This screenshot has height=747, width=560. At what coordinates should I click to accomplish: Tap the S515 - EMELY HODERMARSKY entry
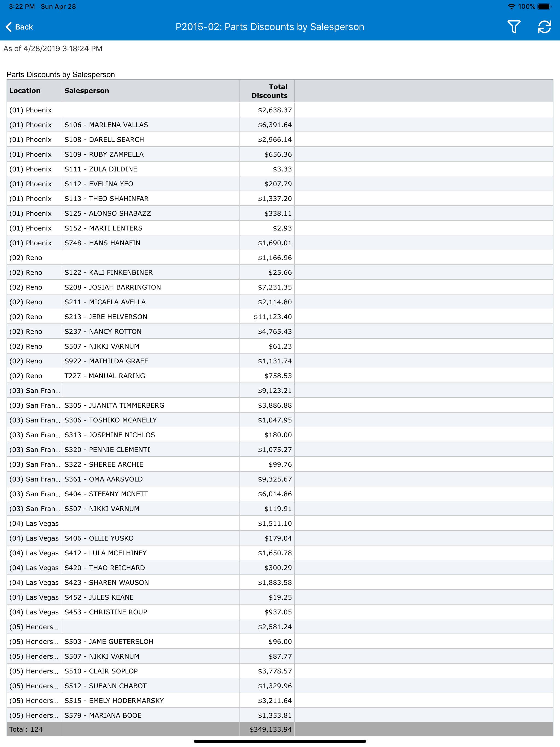[114, 701]
